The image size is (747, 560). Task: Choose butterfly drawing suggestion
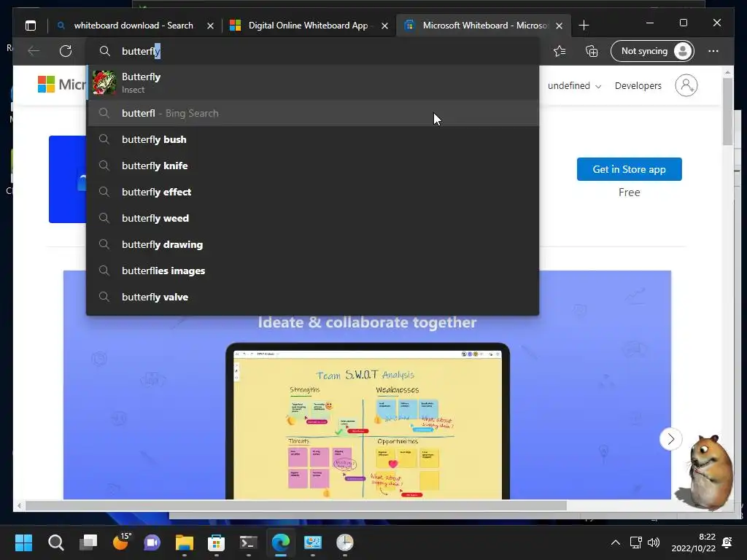tap(312, 244)
